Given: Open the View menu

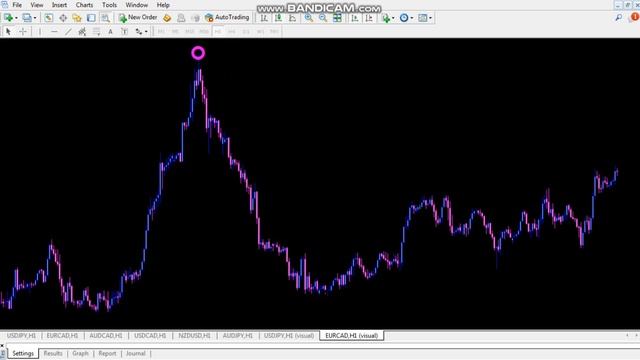Looking at the screenshot, I should coord(37,5).
